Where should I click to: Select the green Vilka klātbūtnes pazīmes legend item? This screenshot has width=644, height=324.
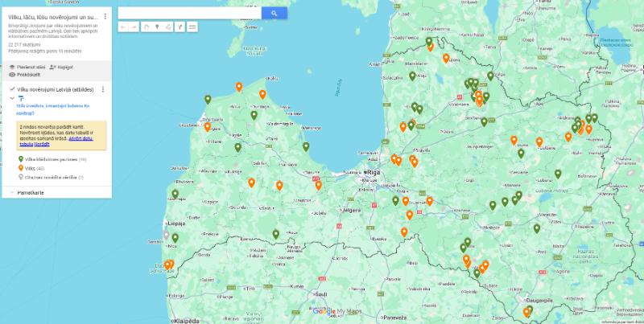click(x=50, y=160)
